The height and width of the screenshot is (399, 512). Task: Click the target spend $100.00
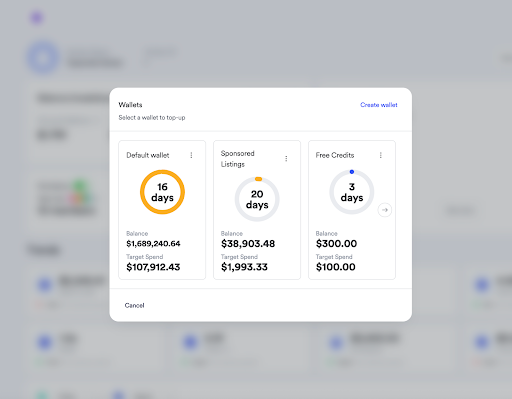336,267
